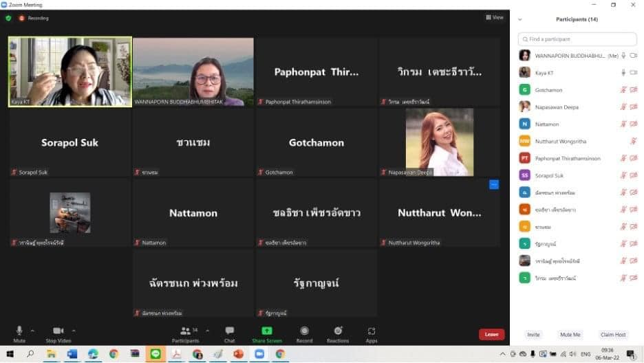
Task: Click the Find a participant search field
Action: point(577,39)
